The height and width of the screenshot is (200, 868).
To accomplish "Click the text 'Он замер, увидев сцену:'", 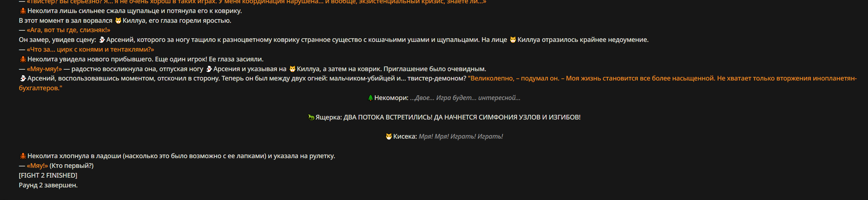I will pyautogui.click(x=57, y=40).
